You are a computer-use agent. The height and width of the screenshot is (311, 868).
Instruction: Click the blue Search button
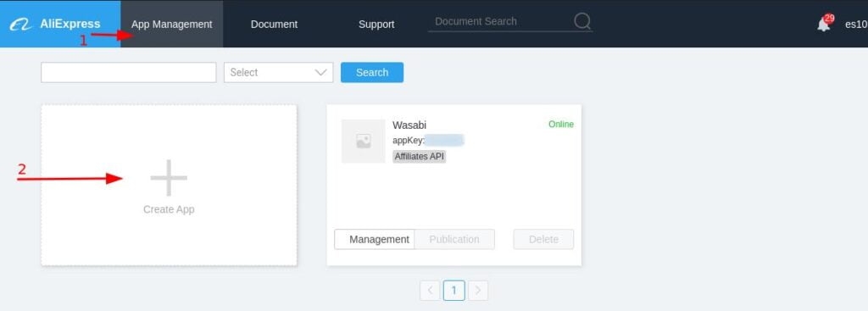point(372,73)
